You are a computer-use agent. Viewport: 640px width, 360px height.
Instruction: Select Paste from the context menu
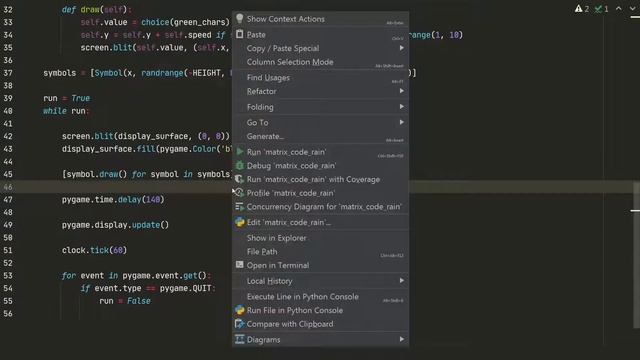(x=320, y=35)
